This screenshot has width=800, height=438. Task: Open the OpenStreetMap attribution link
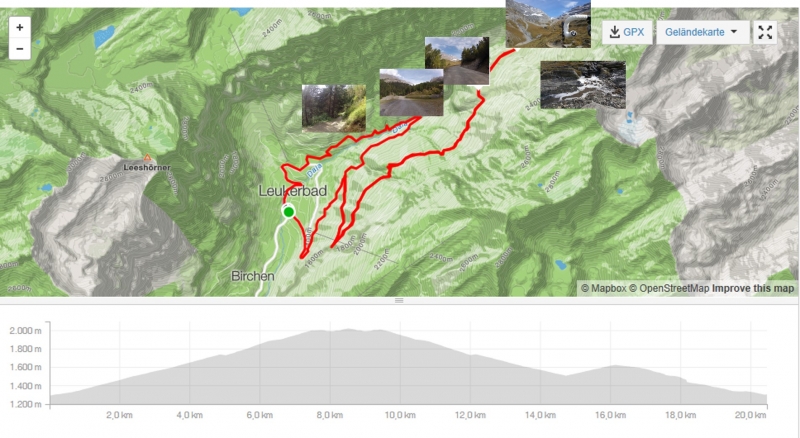point(669,288)
